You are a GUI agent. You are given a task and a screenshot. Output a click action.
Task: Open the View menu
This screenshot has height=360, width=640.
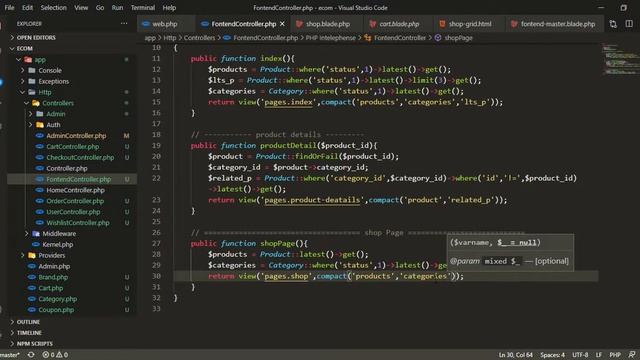click(81, 8)
